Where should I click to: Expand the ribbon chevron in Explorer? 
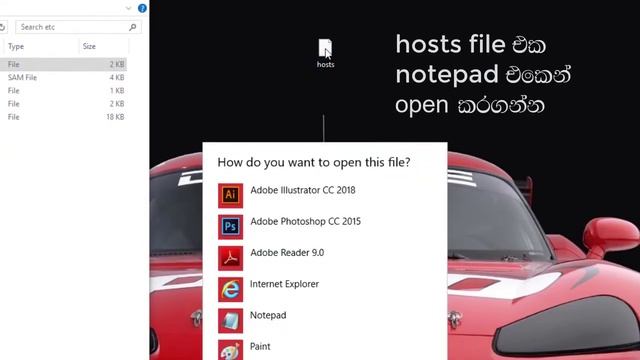[x=128, y=8]
